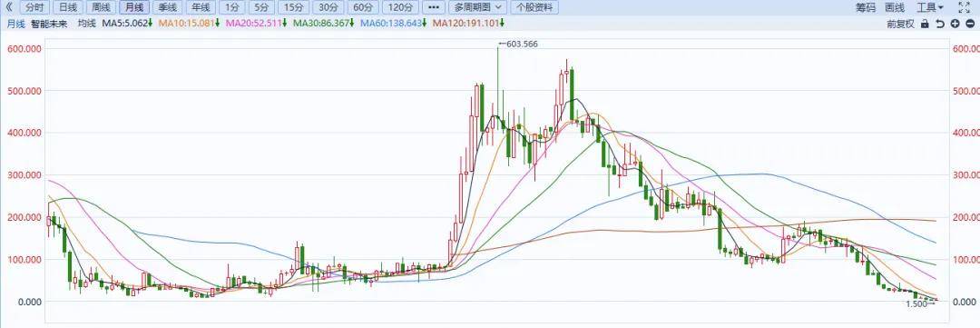Screen dimensions: 980x328
Task: Select the 周线 weekly period
Action: click(x=100, y=7)
